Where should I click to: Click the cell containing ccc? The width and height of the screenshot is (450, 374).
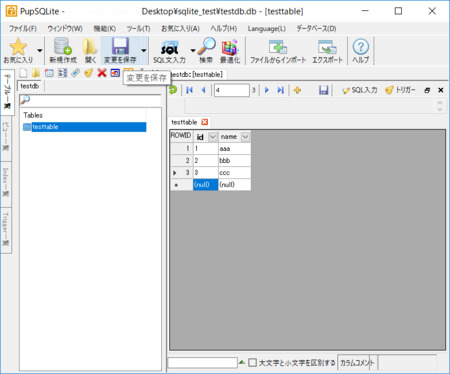click(234, 173)
